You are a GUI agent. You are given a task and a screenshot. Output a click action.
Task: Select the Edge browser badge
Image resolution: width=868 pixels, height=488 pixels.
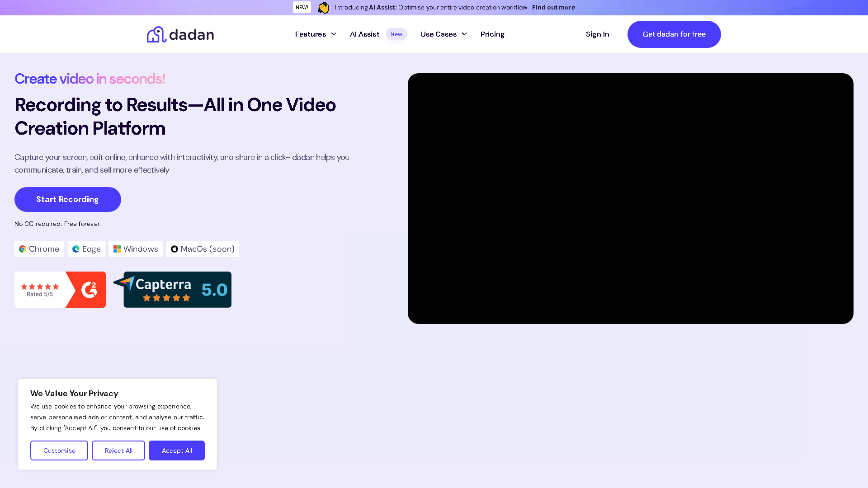click(x=86, y=249)
